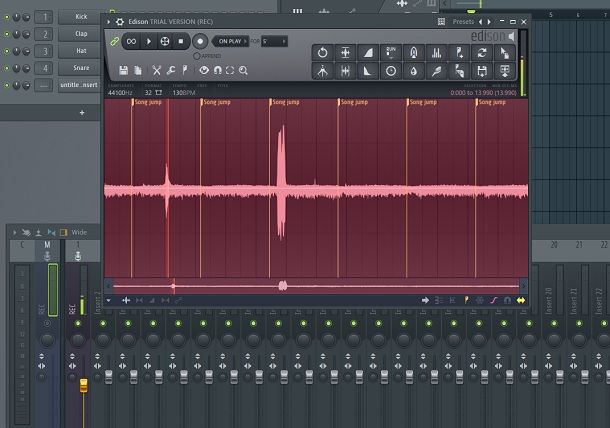
Task: Select the Kick channel button
Action: click(81, 17)
